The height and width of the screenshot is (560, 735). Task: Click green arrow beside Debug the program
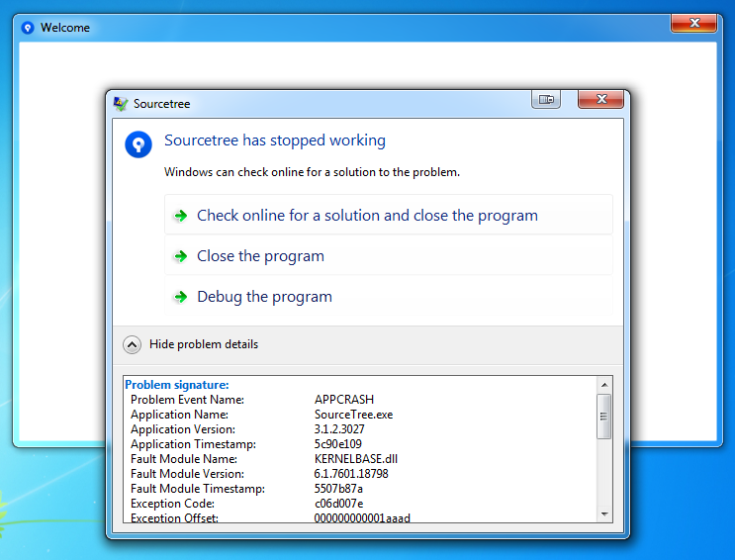(180, 297)
